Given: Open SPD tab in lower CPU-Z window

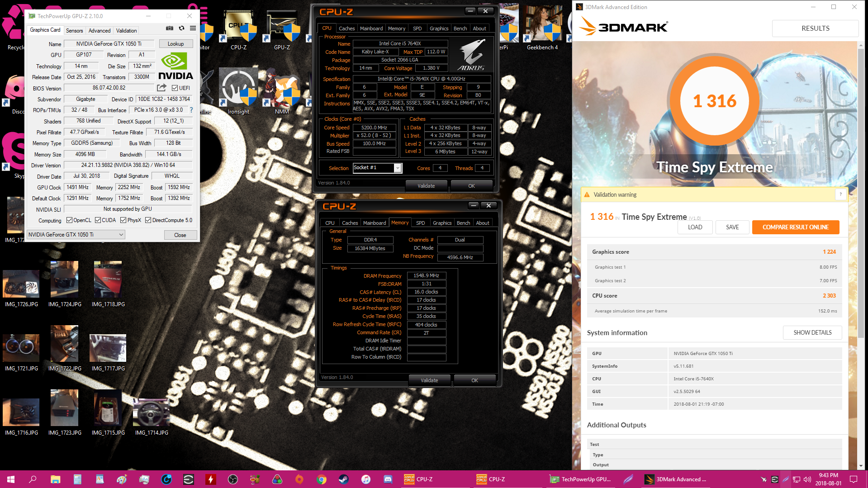Looking at the screenshot, I should pos(420,223).
